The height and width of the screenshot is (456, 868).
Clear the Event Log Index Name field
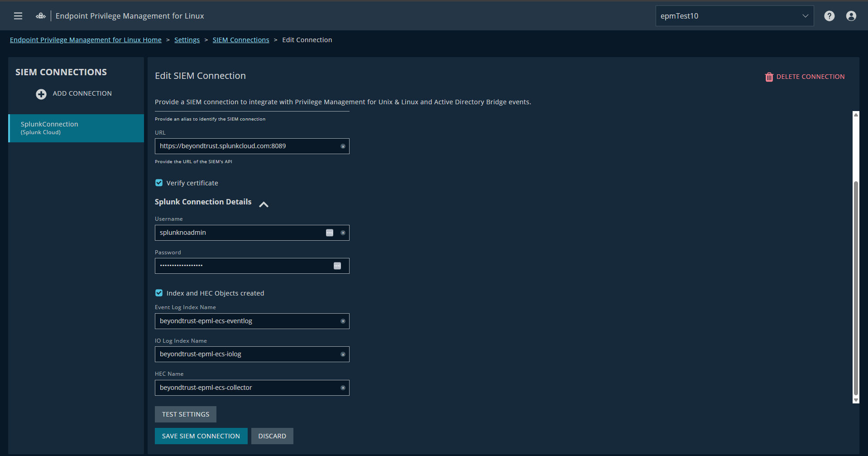[x=343, y=321]
